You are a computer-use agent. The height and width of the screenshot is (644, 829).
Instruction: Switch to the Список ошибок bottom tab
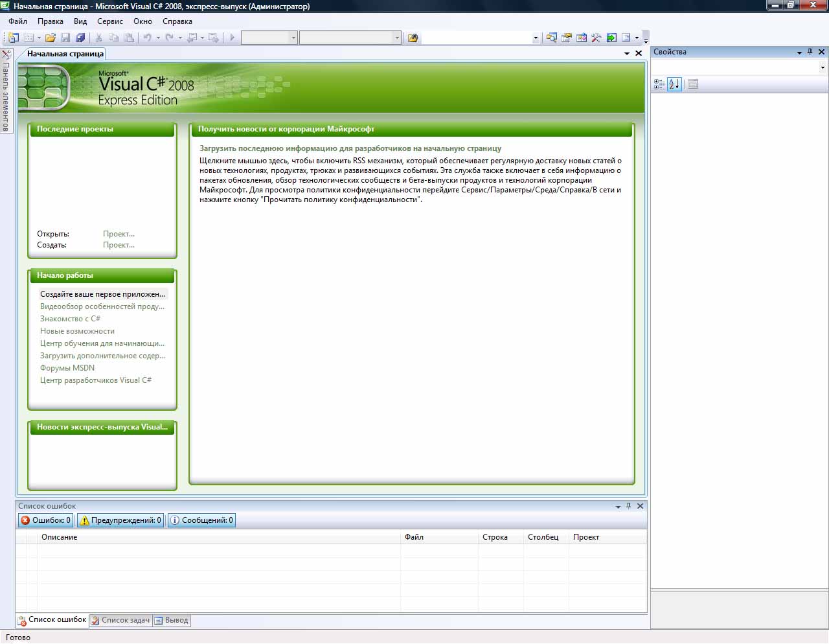52,620
